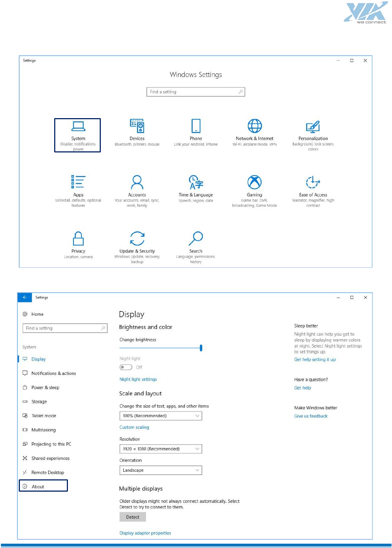Click the back arrow in Display settings window
The height and width of the screenshot is (548, 392).
pyautogui.click(x=25, y=297)
